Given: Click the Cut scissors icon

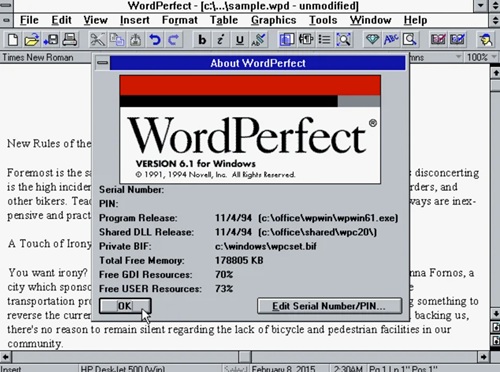Looking at the screenshot, I should pos(97,40).
